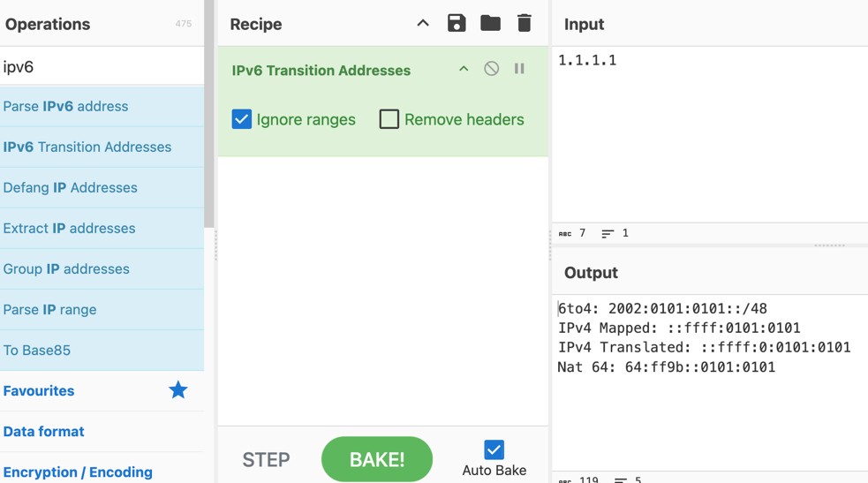This screenshot has height=483, width=868.
Task: Disable the IPv6 Transition Addresses operation
Action: point(492,69)
